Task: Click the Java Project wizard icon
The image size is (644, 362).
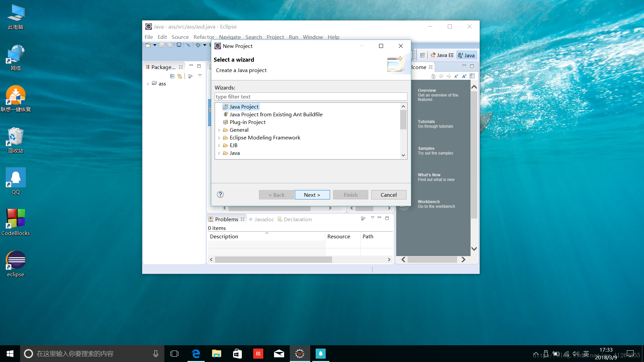Action: pos(225,106)
